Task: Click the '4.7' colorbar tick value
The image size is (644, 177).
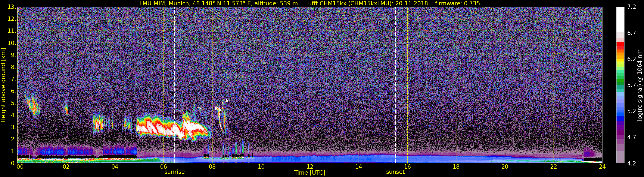Action: (632, 137)
